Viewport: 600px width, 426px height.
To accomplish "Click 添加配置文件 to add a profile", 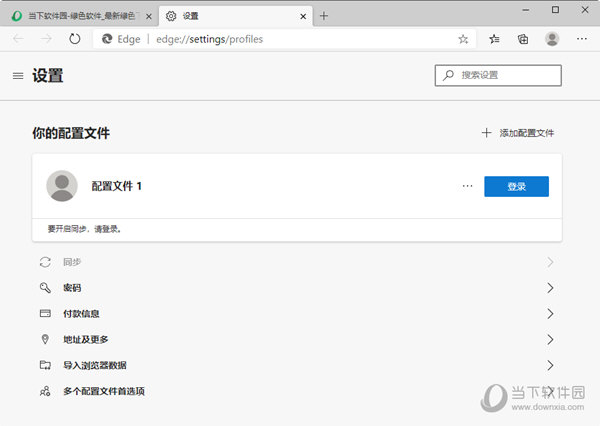I will pos(518,133).
